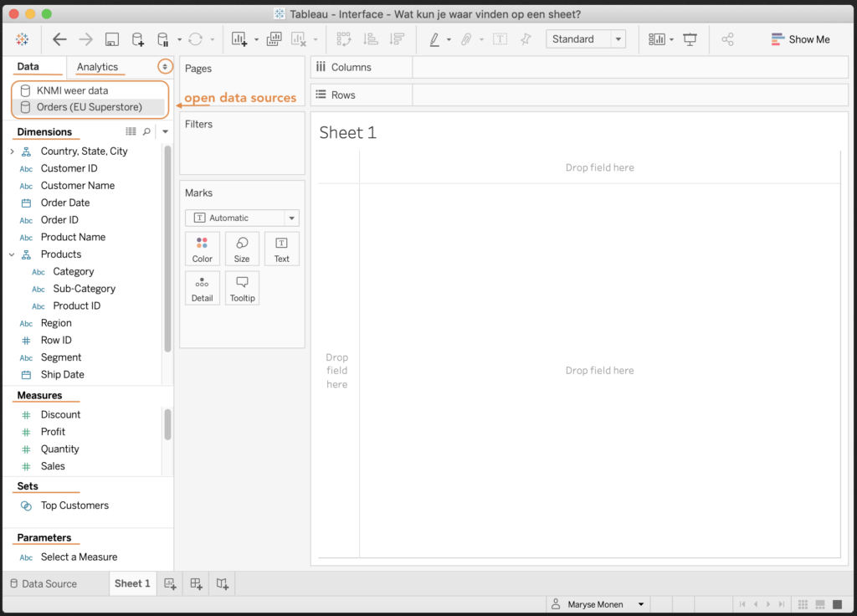Viewport: 857px width, 616px height.
Task: Click the Save workbook icon
Action: 112,39
